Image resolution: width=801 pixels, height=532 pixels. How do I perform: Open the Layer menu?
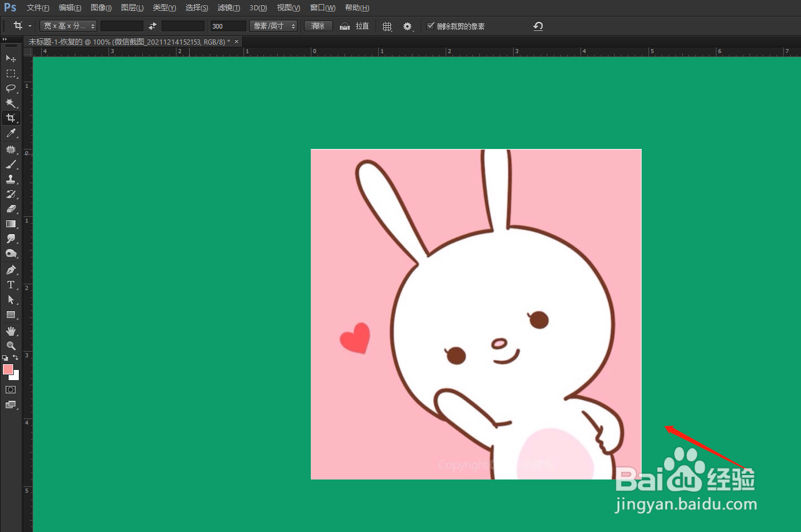(132, 8)
